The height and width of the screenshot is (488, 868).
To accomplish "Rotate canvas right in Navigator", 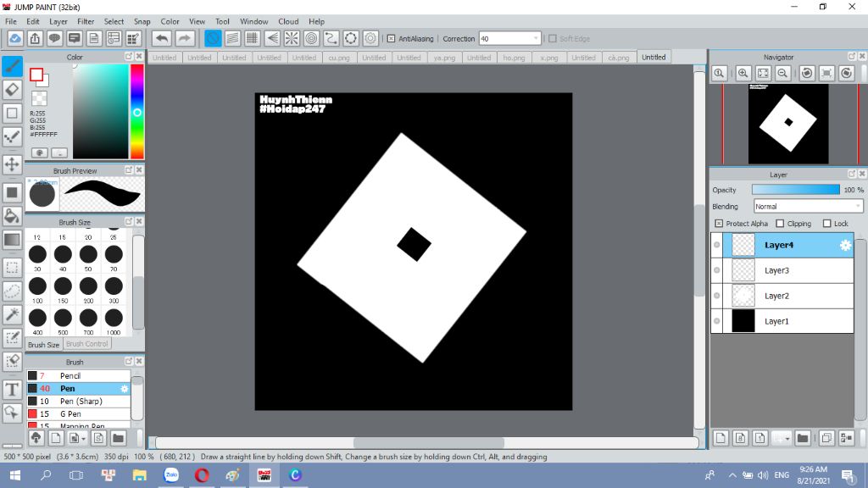I will pos(847,73).
